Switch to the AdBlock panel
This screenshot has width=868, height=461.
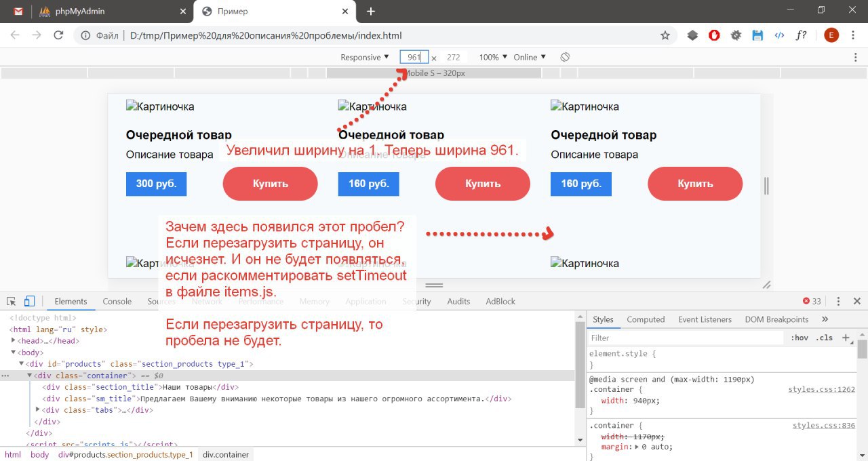500,302
